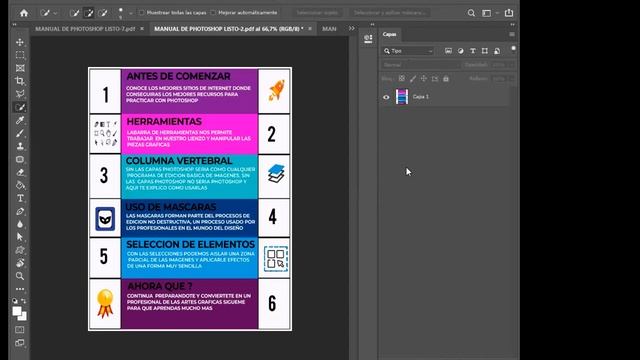Select the Hand tool

click(20, 263)
